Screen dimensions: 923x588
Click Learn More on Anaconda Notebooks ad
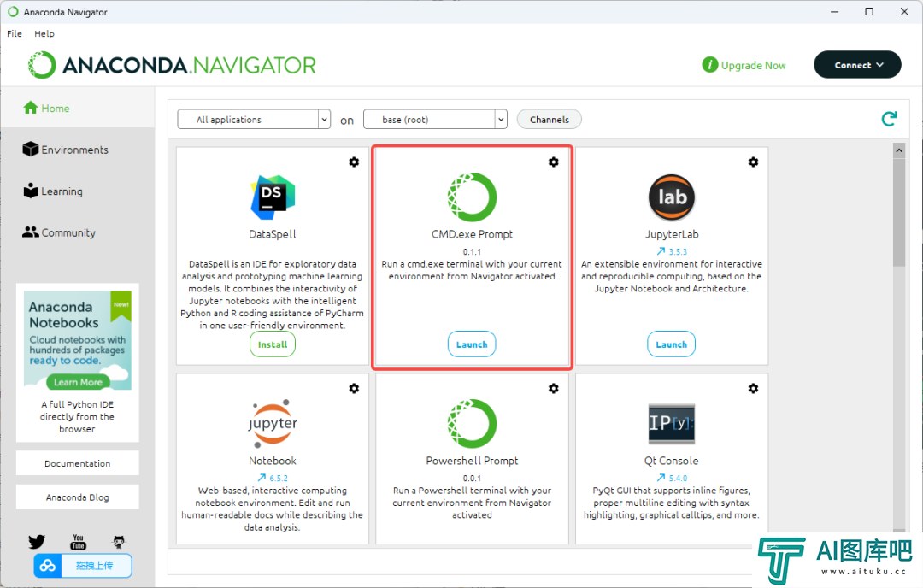[x=79, y=382]
